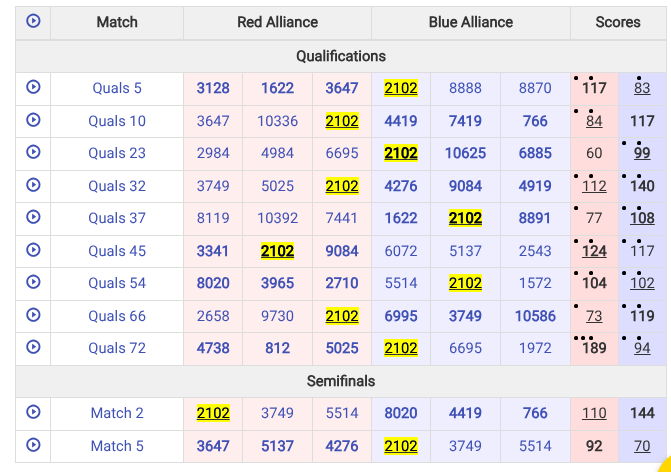
Task: Play the Quals 54 match video
Action: pyautogui.click(x=33, y=282)
